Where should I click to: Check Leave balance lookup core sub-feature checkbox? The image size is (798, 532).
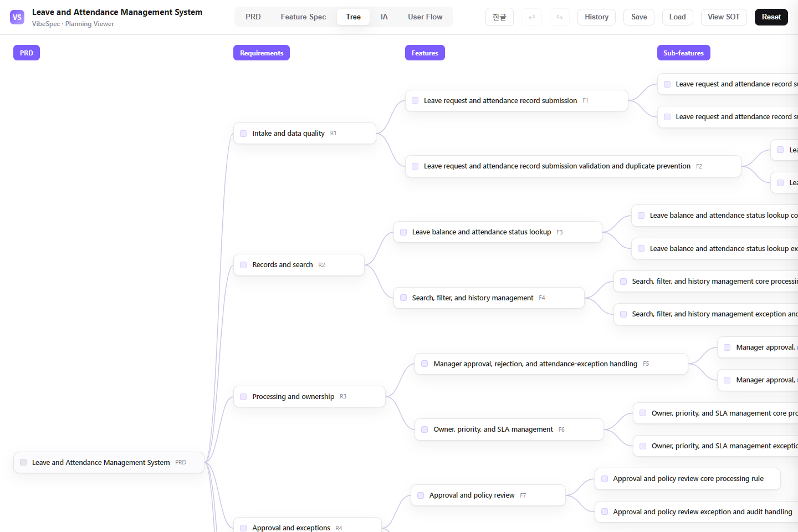click(641, 216)
